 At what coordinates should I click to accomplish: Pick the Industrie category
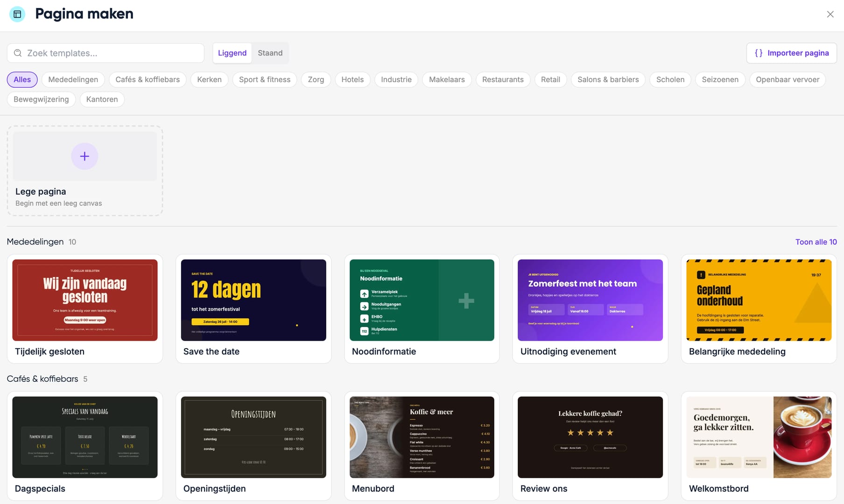click(x=396, y=80)
